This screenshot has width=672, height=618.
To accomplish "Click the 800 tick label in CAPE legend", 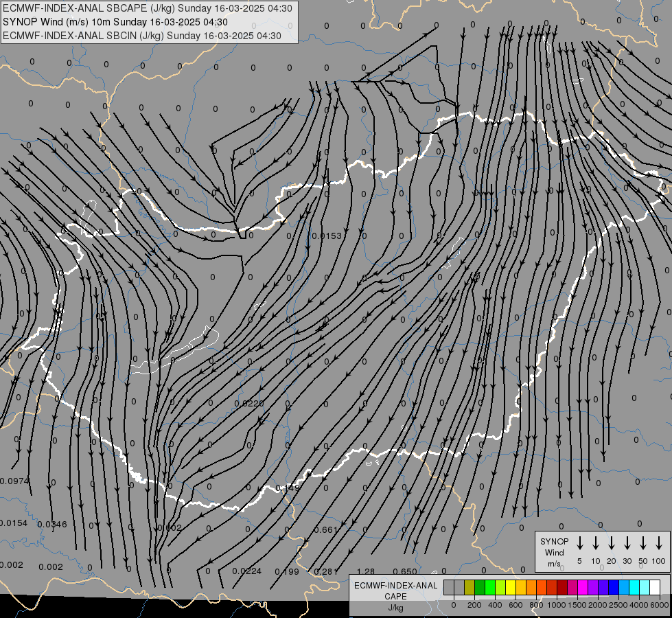I will [x=536, y=605].
